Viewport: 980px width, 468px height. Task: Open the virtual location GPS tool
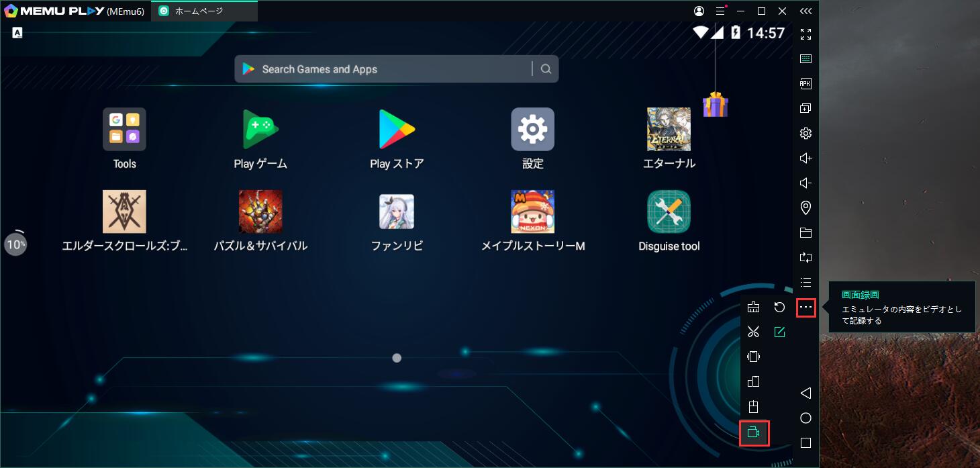click(x=805, y=207)
